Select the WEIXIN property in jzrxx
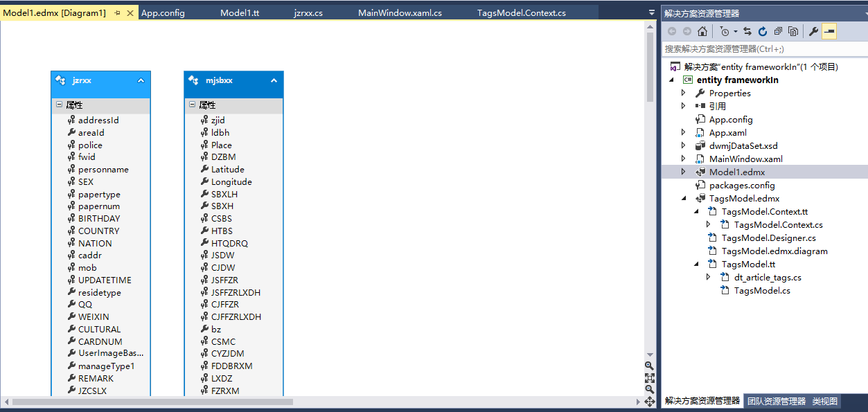 (x=94, y=316)
